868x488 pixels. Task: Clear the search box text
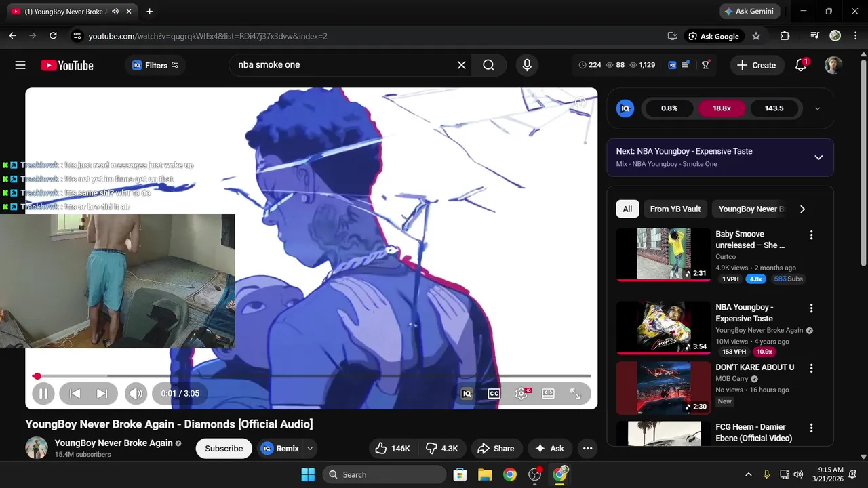[x=461, y=65]
